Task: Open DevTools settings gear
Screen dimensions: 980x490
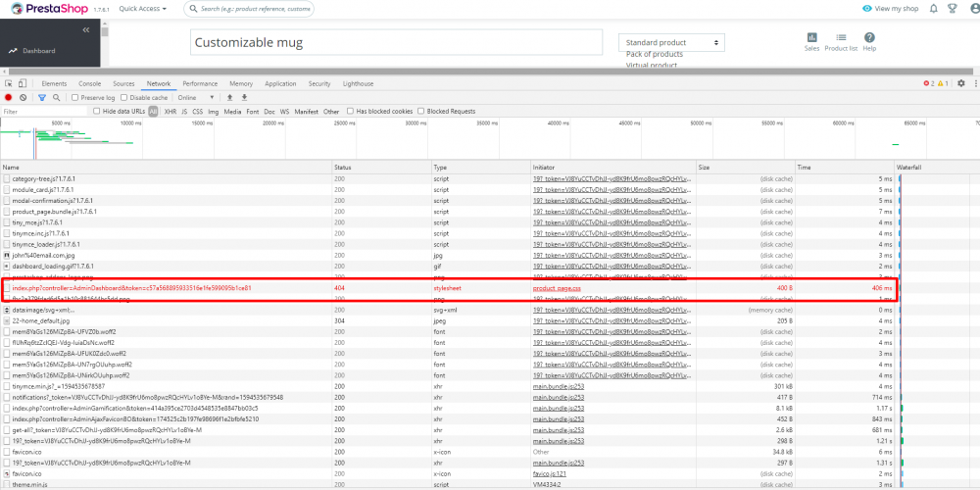Action: click(x=960, y=84)
